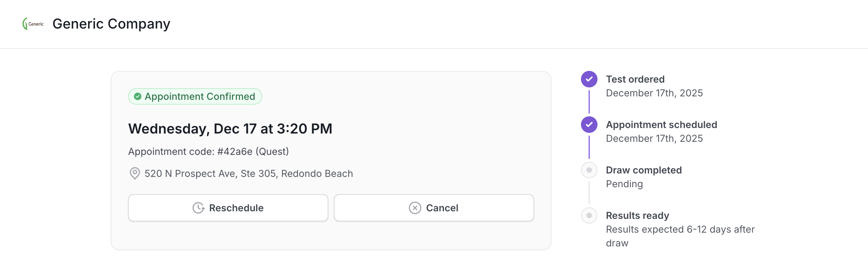This screenshot has width=868, height=265.
Task: Click the 520 N Prospect Ave address
Action: click(x=248, y=173)
